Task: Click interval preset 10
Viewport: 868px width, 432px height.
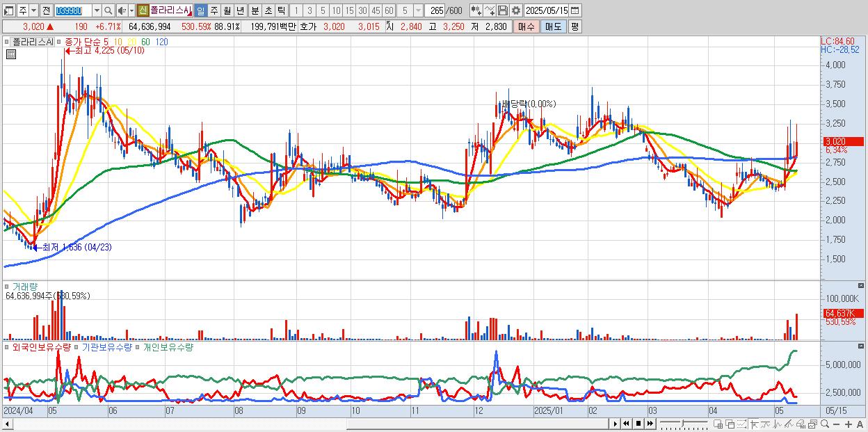Action: coord(336,10)
